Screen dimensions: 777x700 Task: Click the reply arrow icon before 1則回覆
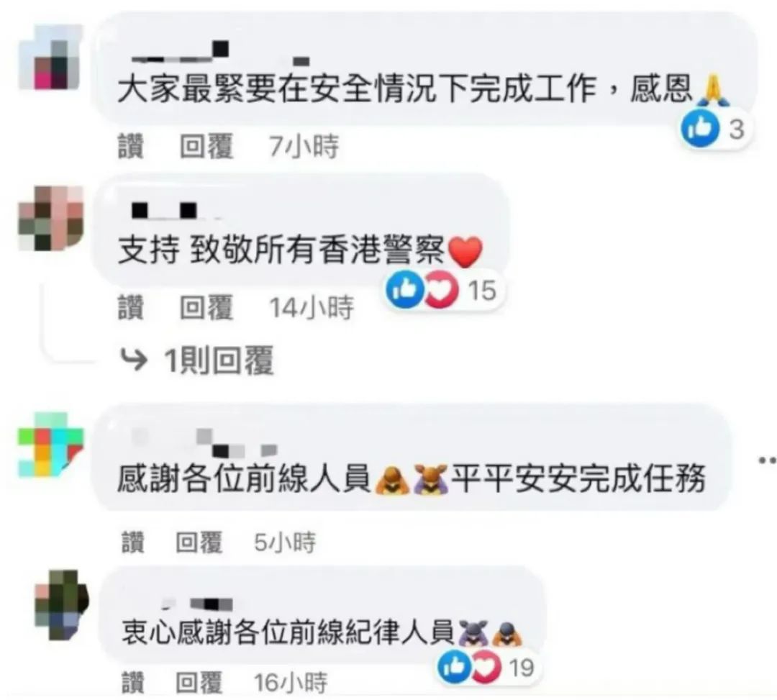click(x=134, y=360)
